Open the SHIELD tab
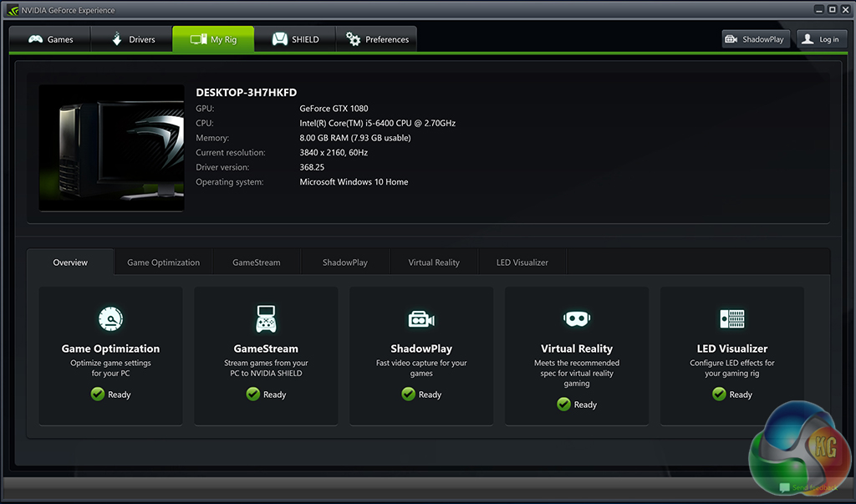Screen dimensions: 856x504 point(294,39)
